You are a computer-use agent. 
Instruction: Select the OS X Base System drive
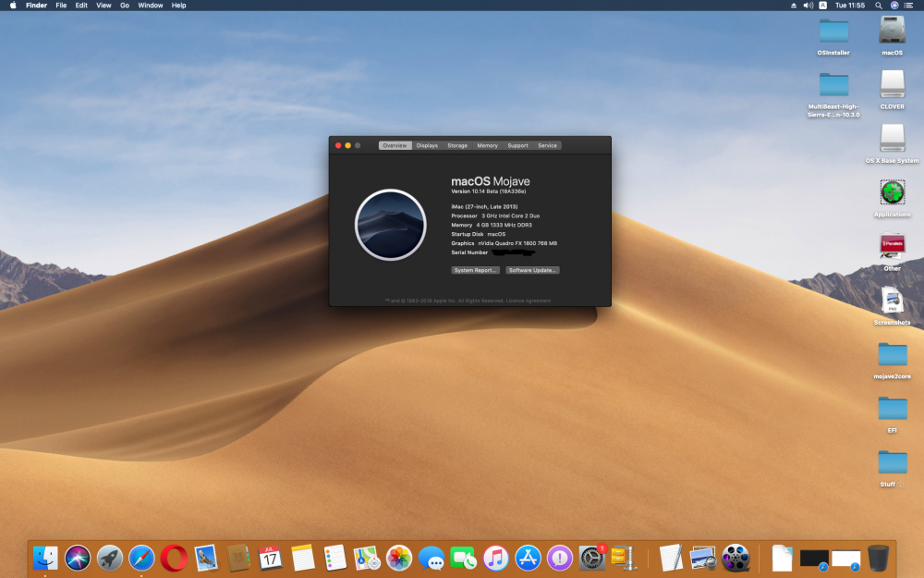click(893, 144)
